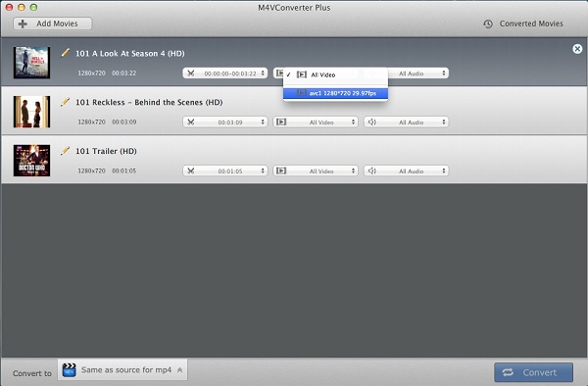Open All Audio dropdown for 101 A Look At Season 4
588x386 pixels.
pyautogui.click(x=418, y=73)
